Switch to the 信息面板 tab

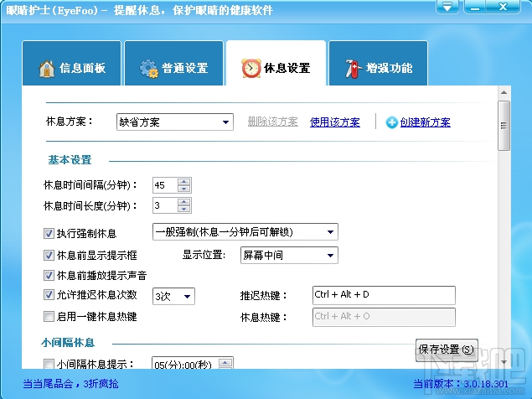pos(71,63)
